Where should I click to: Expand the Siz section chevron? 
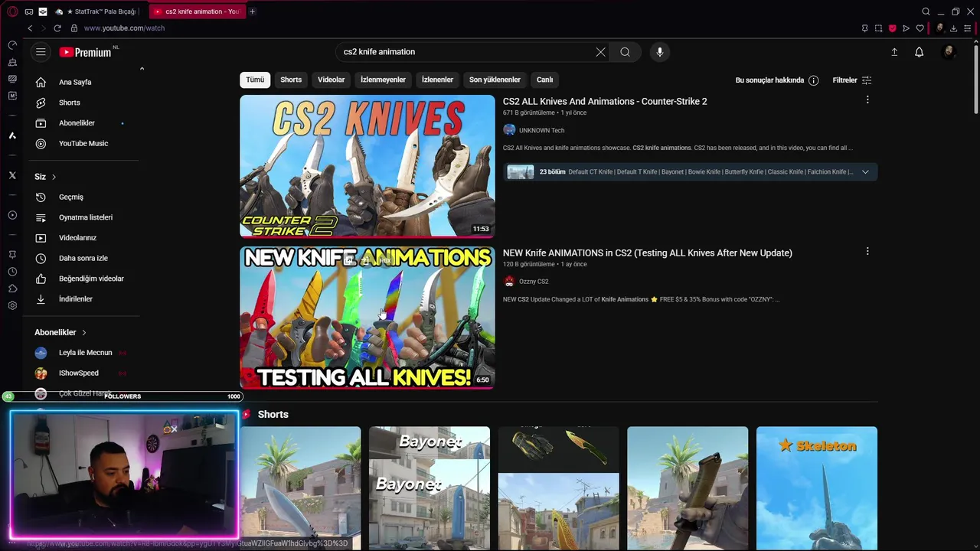[x=54, y=177]
